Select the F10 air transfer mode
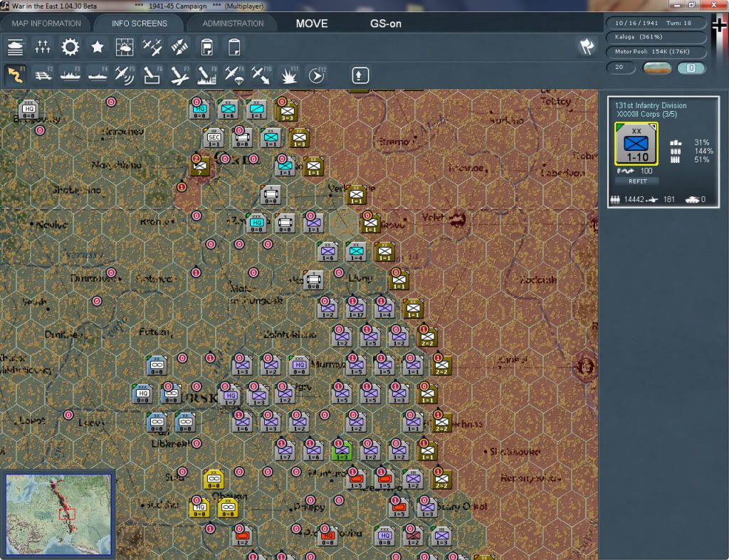 [261, 75]
